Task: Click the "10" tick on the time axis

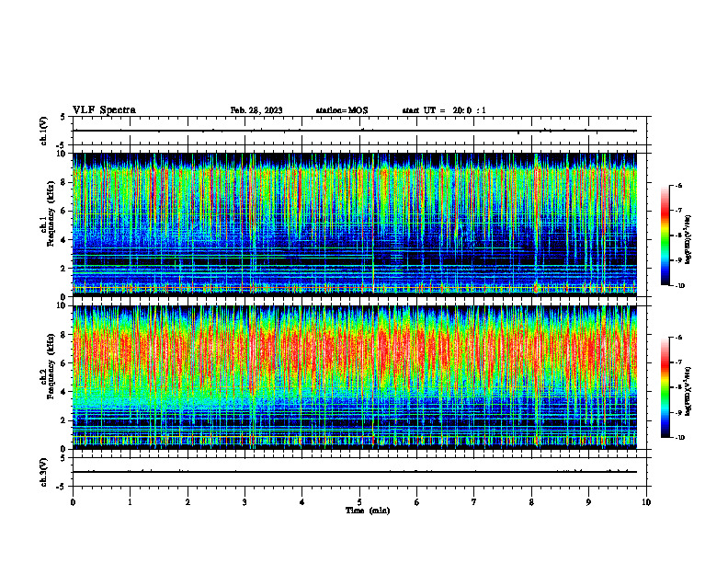Action: point(646,502)
